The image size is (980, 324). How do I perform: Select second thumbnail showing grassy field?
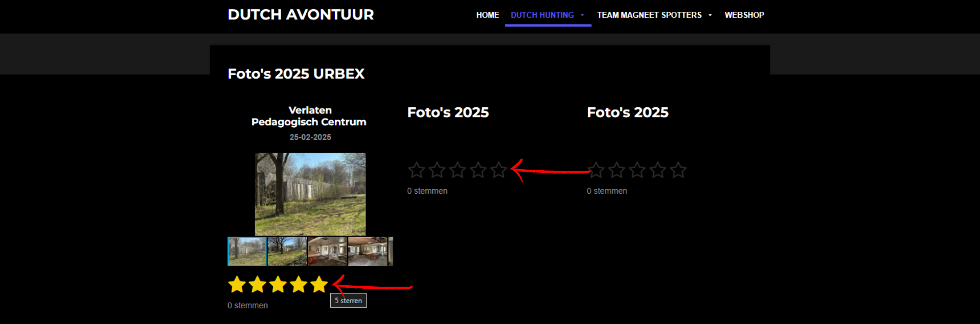coord(287,251)
